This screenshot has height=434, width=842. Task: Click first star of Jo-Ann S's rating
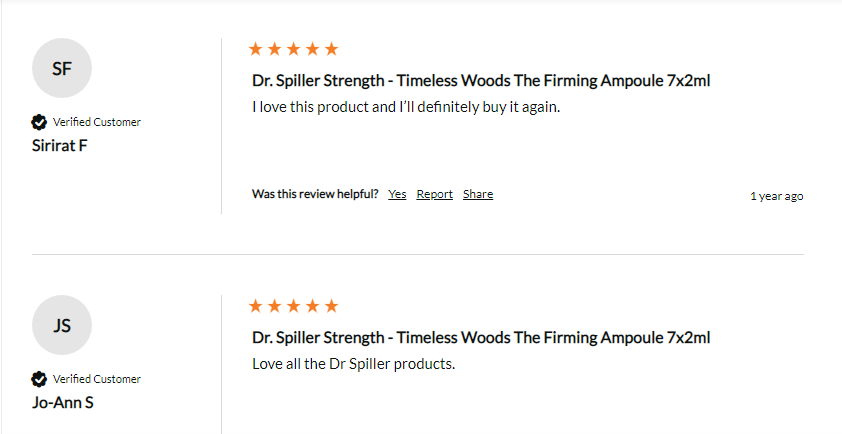coord(256,306)
